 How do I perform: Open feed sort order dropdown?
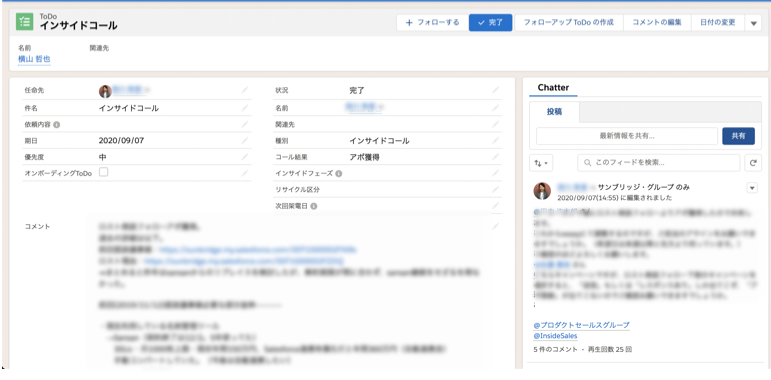(x=541, y=163)
